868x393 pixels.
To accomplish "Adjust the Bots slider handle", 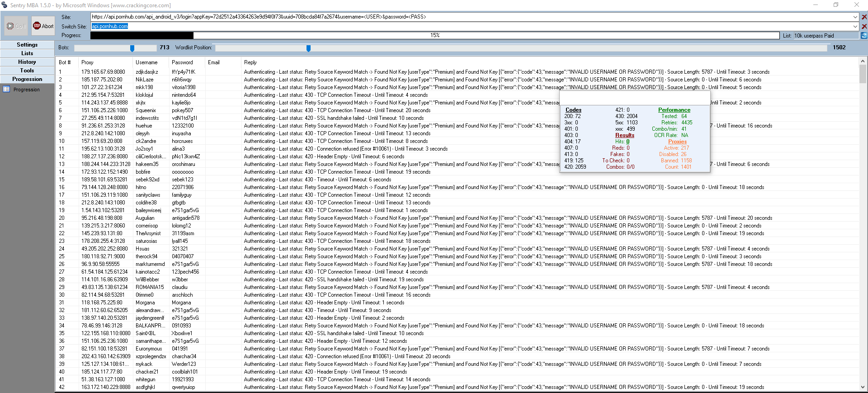I will click(x=132, y=48).
